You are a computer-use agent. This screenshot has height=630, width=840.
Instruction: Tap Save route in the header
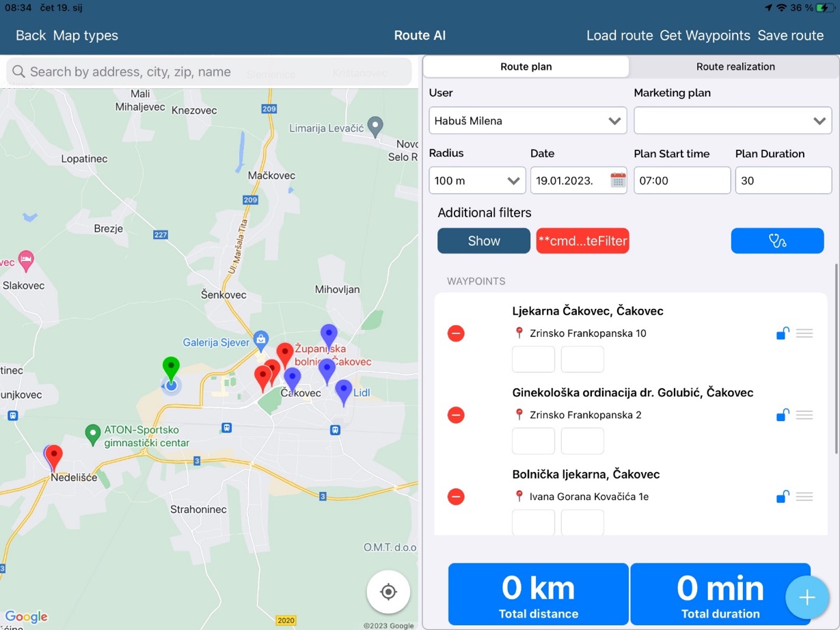pyautogui.click(x=790, y=36)
